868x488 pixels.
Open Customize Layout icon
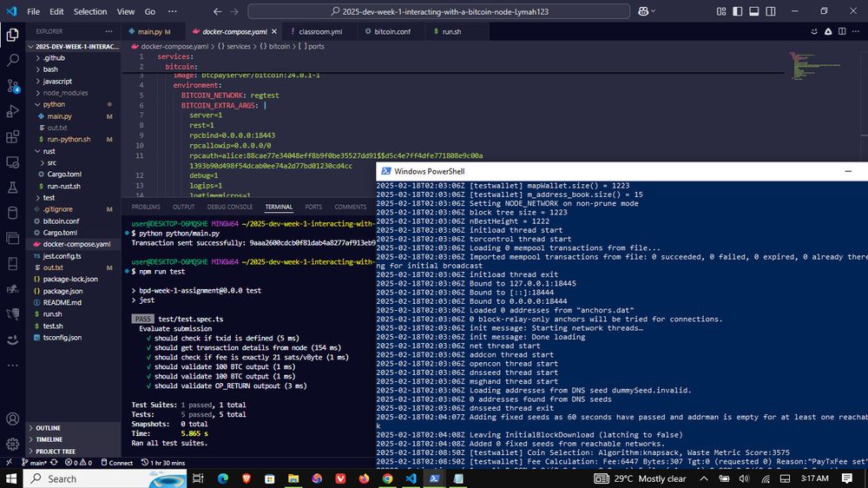(720, 11)
